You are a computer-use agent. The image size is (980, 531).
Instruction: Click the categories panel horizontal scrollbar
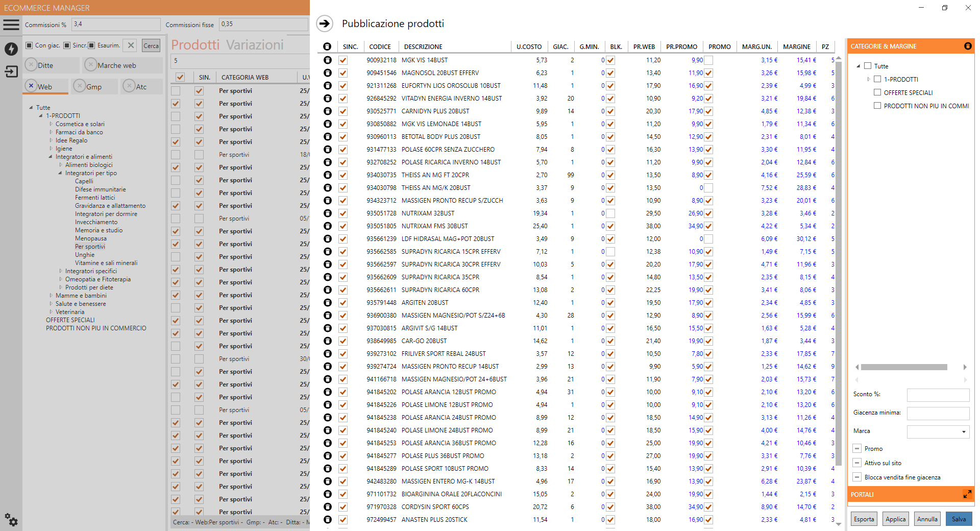[903, 367]
